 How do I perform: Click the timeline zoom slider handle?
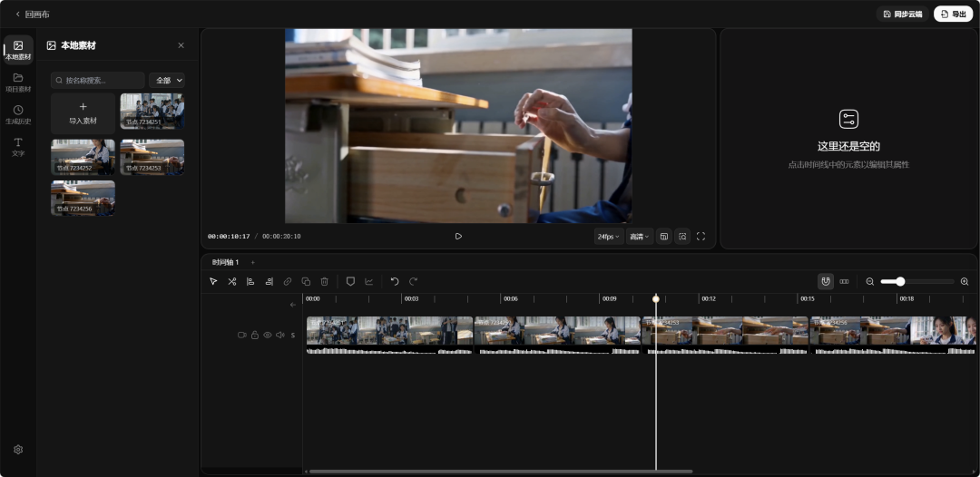(x=900, y=282)
